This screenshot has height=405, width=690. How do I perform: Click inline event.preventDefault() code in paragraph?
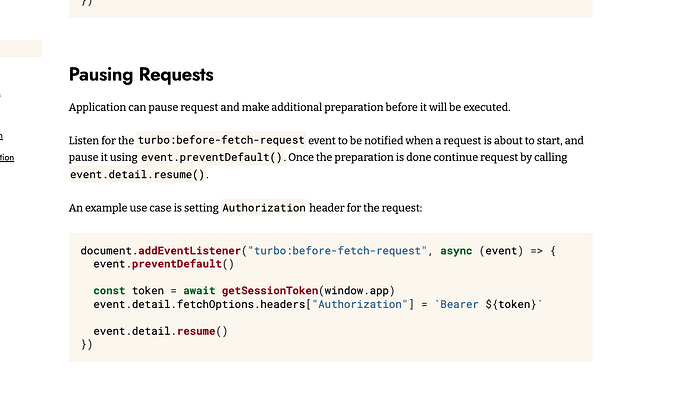coord(228,157)
